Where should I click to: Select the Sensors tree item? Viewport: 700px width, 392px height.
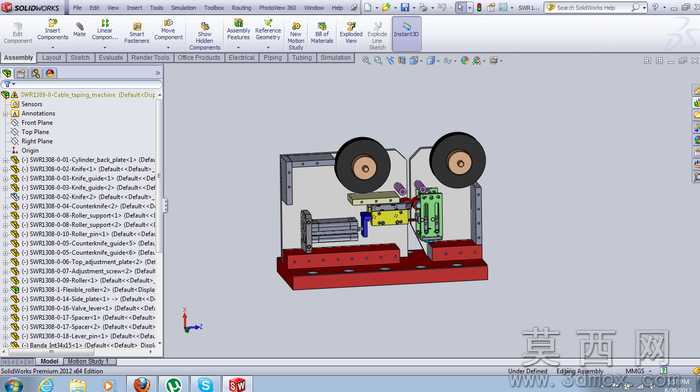[32, 104]
